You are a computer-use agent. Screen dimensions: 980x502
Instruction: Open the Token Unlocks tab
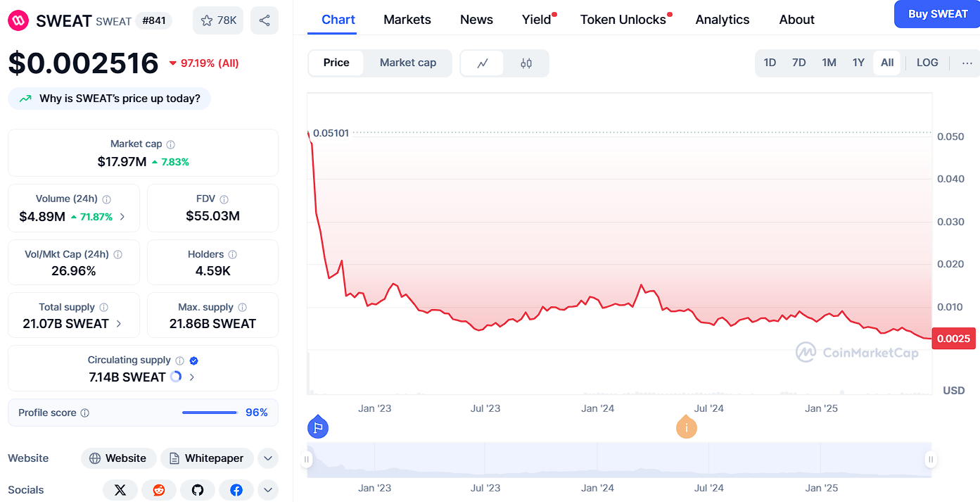pos(623,20)
